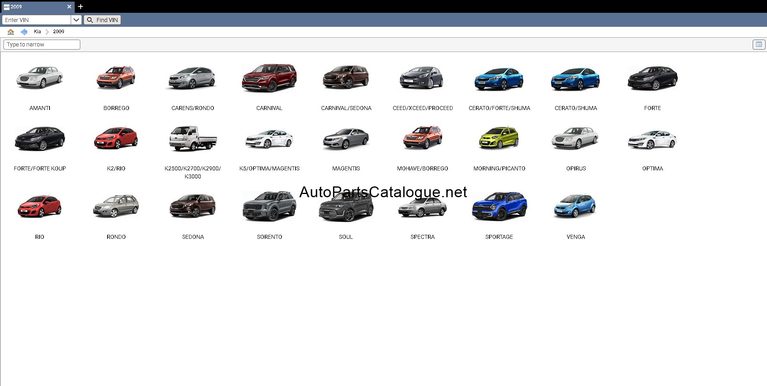This screenshot has height=386, width=767.
Task: Expand the VIN history dropdown arrow
Action: tap(76, 20)
